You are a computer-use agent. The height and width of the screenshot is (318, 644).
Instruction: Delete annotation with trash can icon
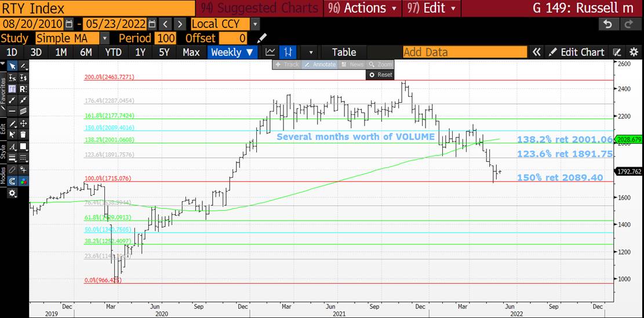23,134
